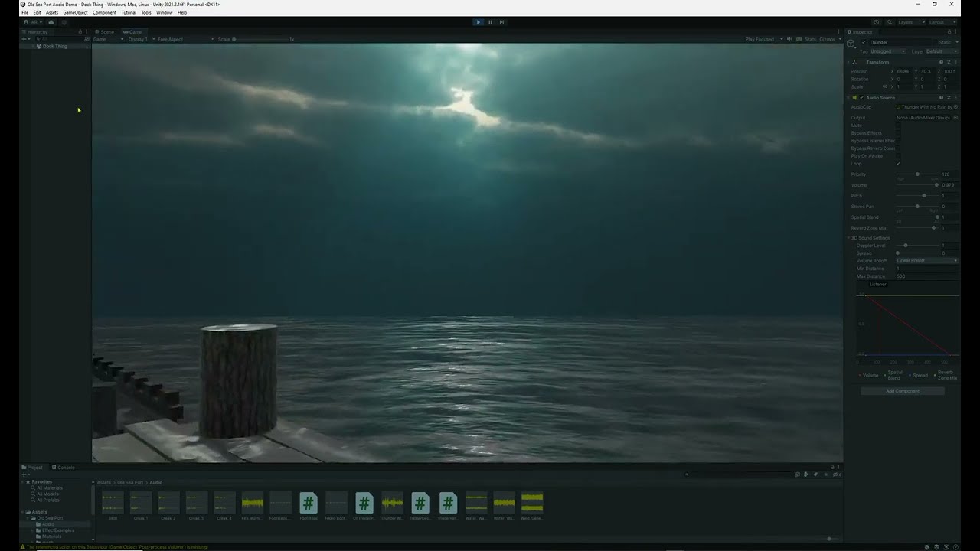The width and height of the screenshot is (980, 551).
Task: Click the Pause button in the toolbar
Action: point(490,22)
